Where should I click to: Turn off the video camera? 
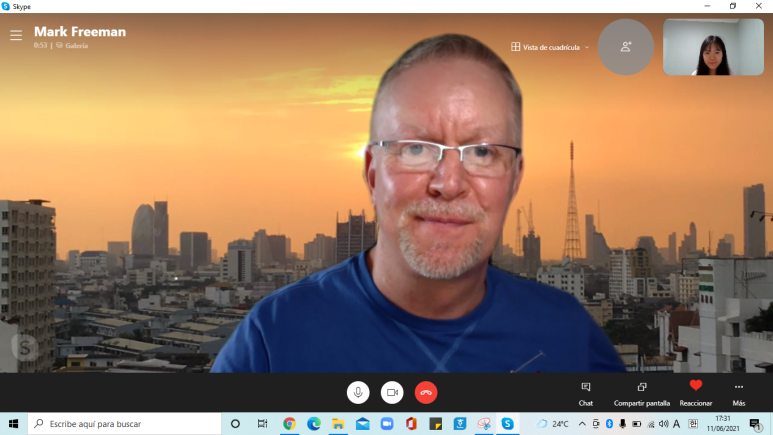392,392
